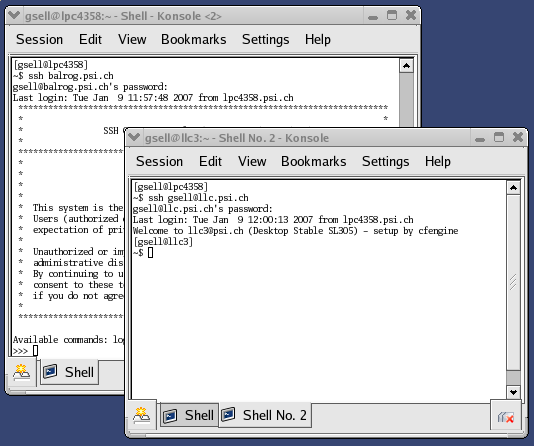
Task: Click 'Last login: Tue Jan 9 11:57:48' line in back window
Action: [153, 98]
